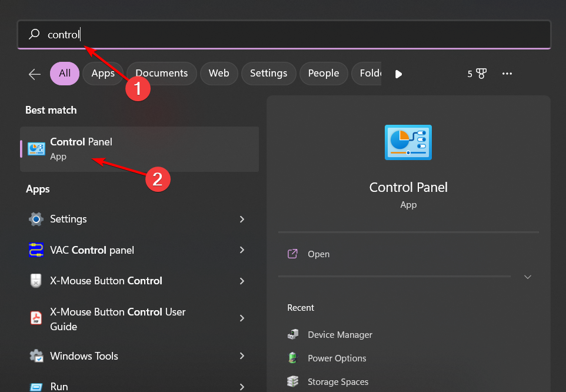The width and height of the screenshot is (566, 392).
Task: Click the Control Panel icon in Best match
Action: coord(36,149)
